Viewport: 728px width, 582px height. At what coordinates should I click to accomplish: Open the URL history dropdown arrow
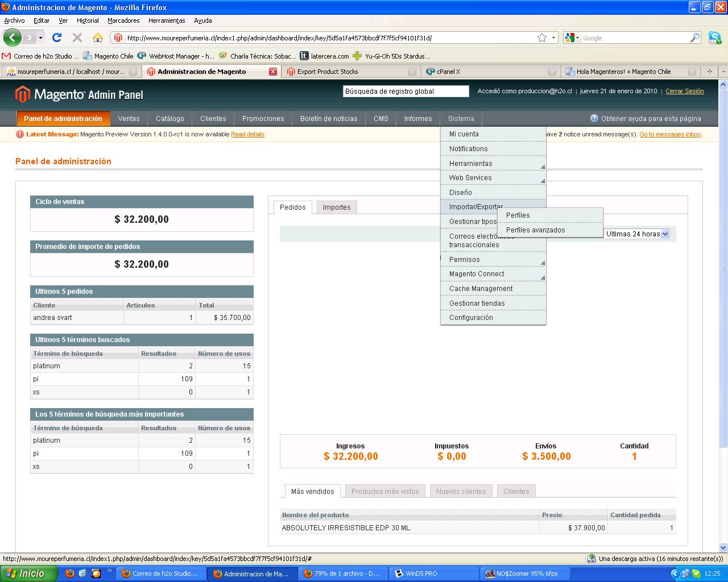[554, 38]
